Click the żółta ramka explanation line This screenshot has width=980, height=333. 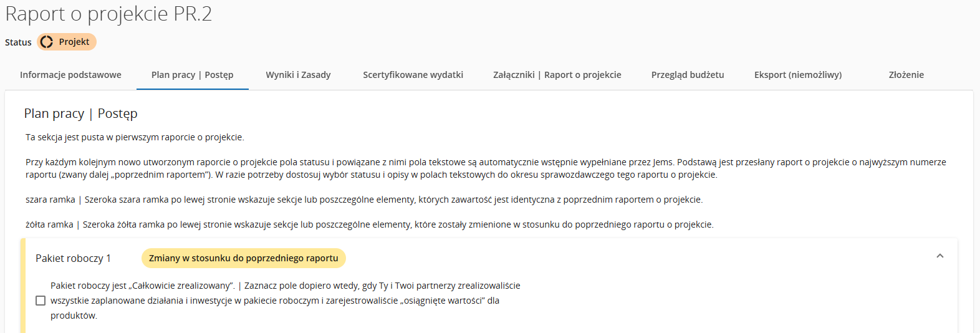coord(369,224)
